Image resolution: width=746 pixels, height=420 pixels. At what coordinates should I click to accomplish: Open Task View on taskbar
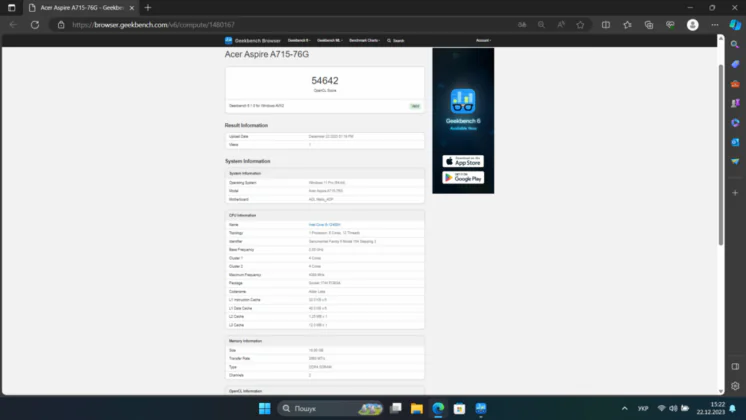tap(395, 408)
